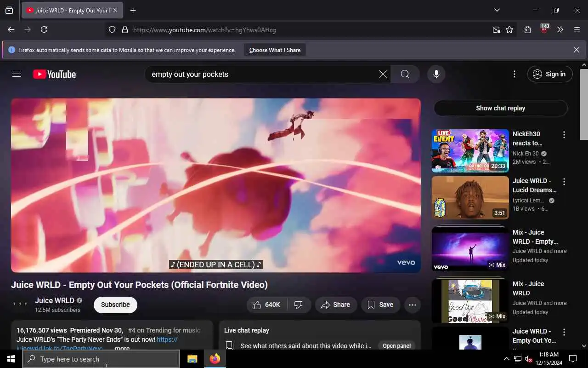Open Juice WRLD channel avatar
The width and height of the screenshot is (588, 368).
pyautogui.click(x=20, y=305)
